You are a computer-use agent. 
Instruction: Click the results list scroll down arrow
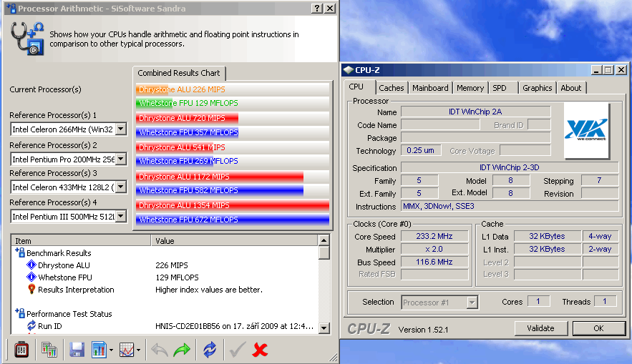324,328
